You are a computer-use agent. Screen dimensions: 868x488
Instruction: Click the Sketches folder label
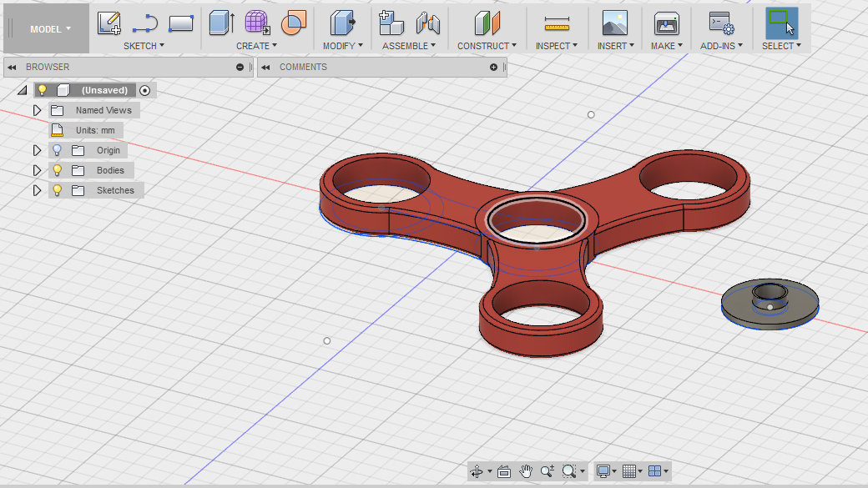115,190
